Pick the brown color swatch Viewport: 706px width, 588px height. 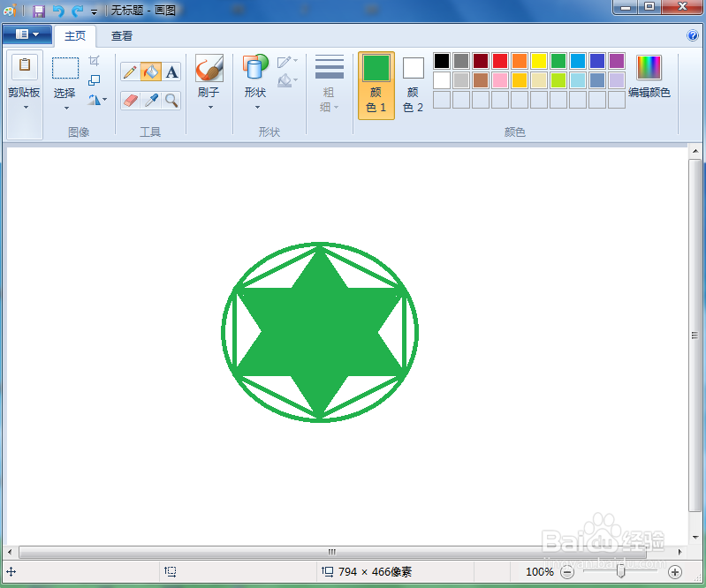481,80
